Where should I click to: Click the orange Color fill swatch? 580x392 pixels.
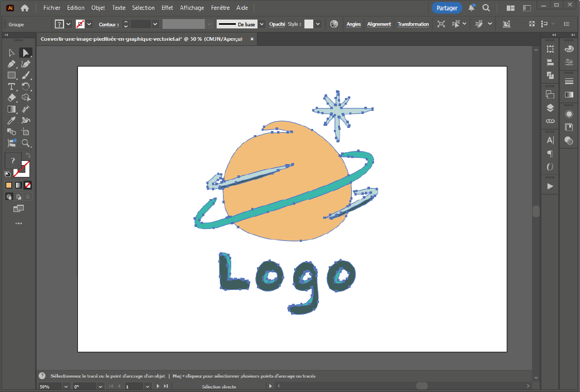tap(9, 185)
